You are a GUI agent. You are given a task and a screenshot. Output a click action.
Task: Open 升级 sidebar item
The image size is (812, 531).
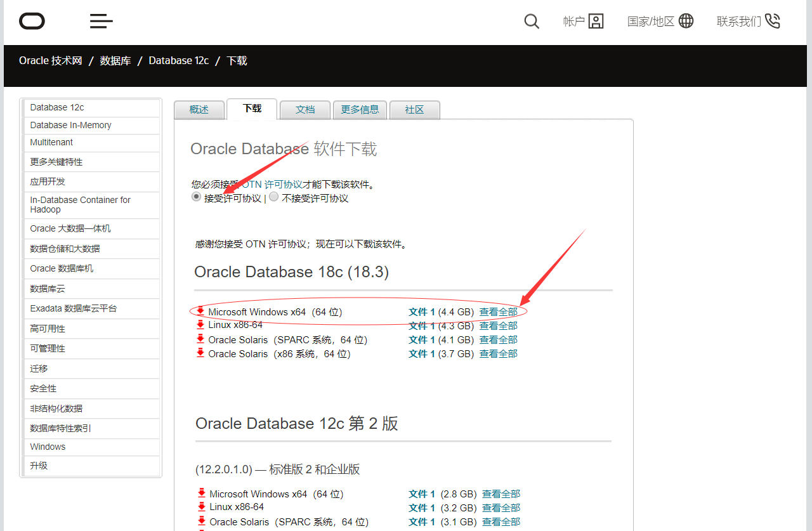91,466
